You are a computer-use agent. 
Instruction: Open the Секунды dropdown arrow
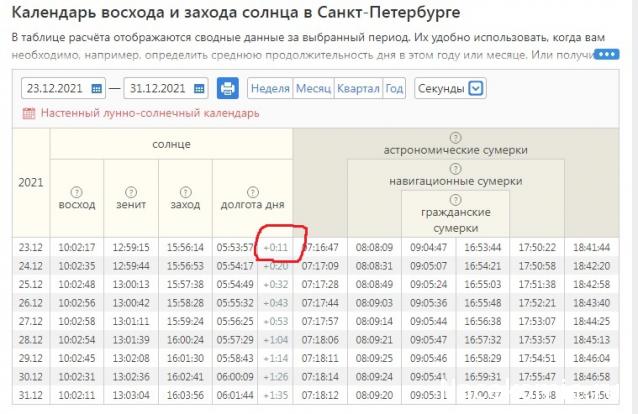[476, 88]
